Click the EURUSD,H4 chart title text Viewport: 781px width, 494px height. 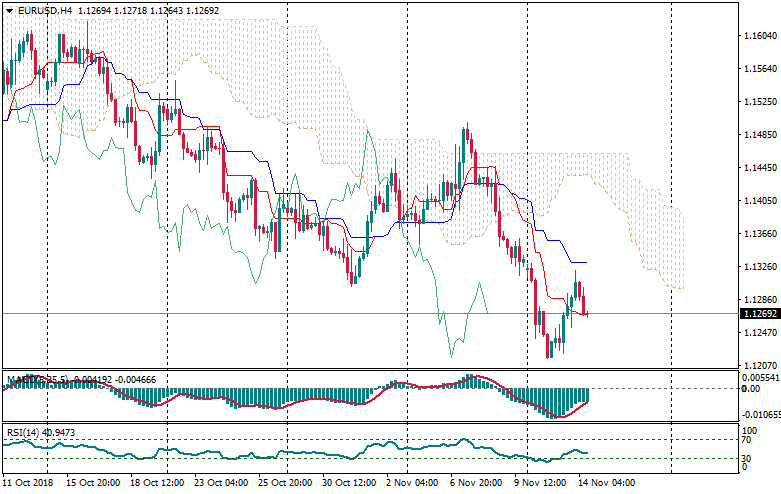[x=45, y=10]
